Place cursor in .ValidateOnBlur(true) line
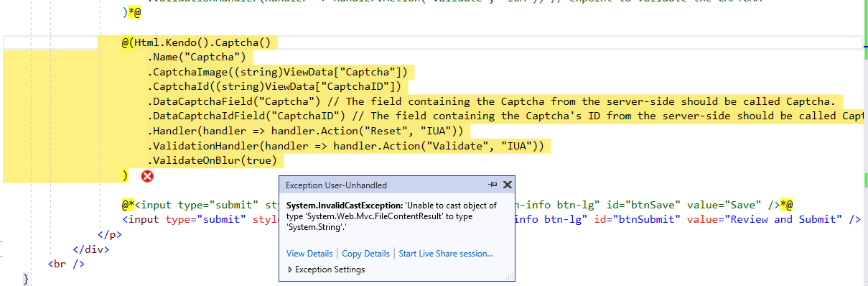Image resolution: width=868 pixels, height=286 pixels. tap(212, 161)
